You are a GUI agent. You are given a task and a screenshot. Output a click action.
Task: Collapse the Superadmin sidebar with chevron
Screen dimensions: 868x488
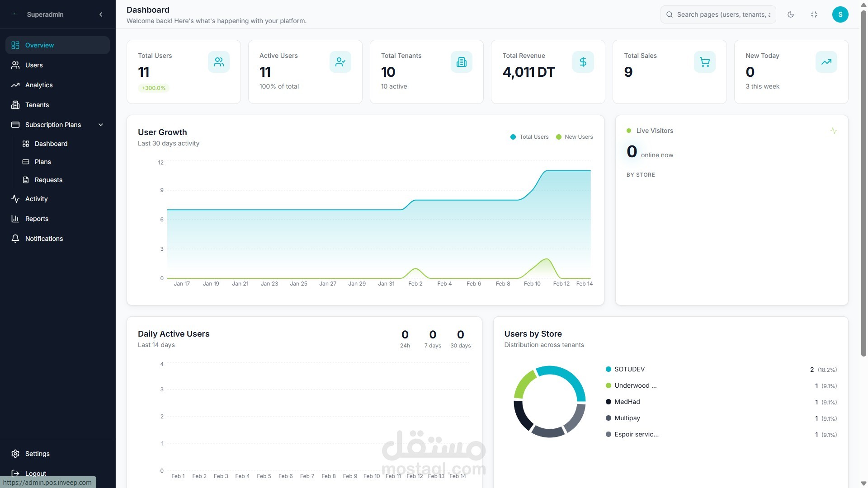(101, 14)
